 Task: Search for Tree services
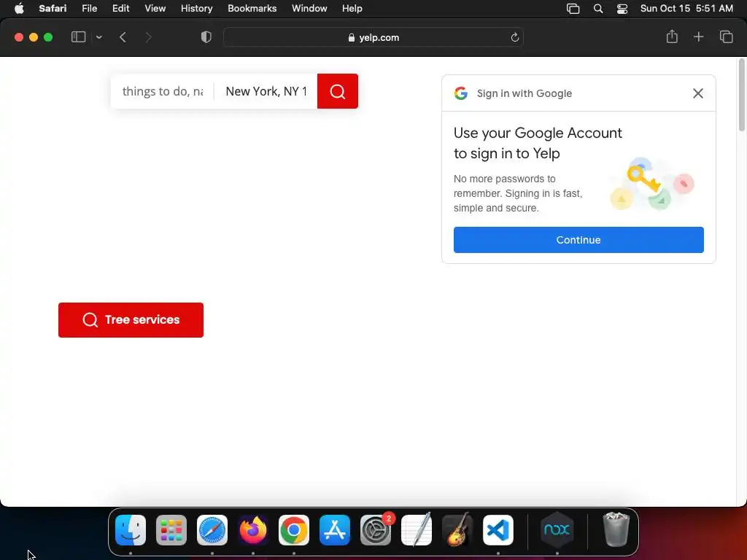coord(131,320)
